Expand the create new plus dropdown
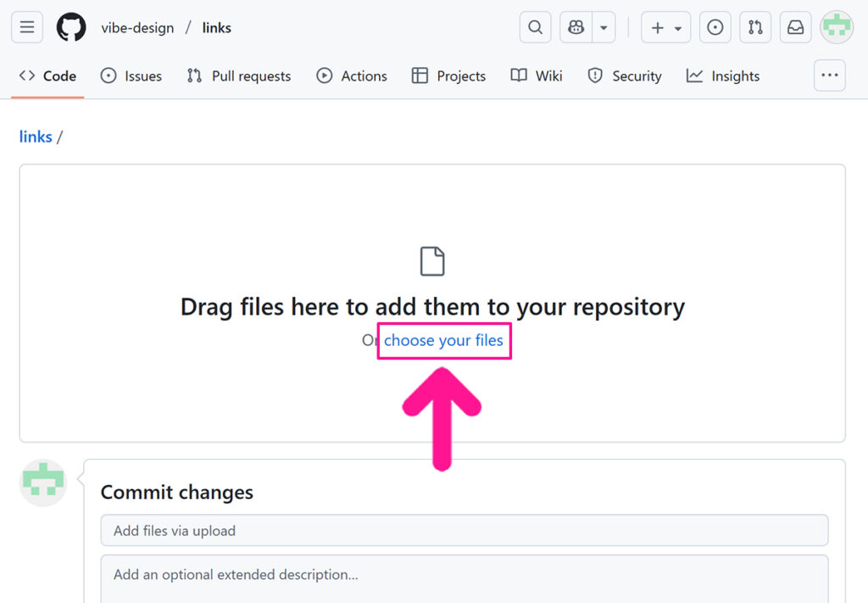This screenshot has height=603, width=868. (665, 28)
